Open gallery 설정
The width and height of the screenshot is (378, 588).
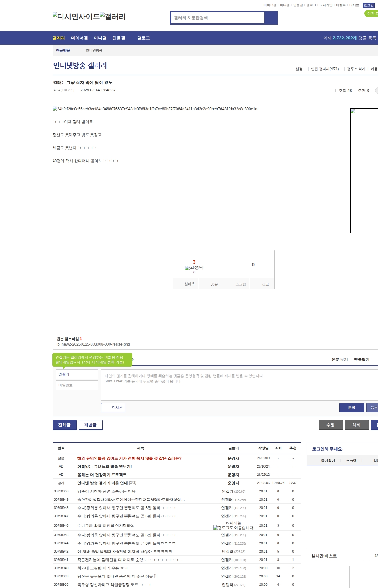(299, 69)
